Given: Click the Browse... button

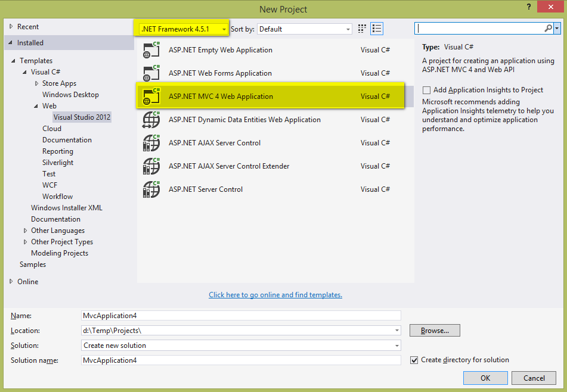Looking at the screenshot, I should [435, 331].
